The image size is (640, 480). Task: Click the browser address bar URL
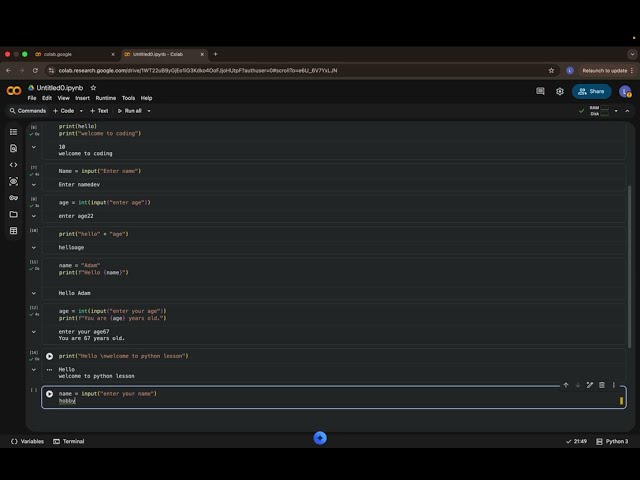click(x=198, y=71)
